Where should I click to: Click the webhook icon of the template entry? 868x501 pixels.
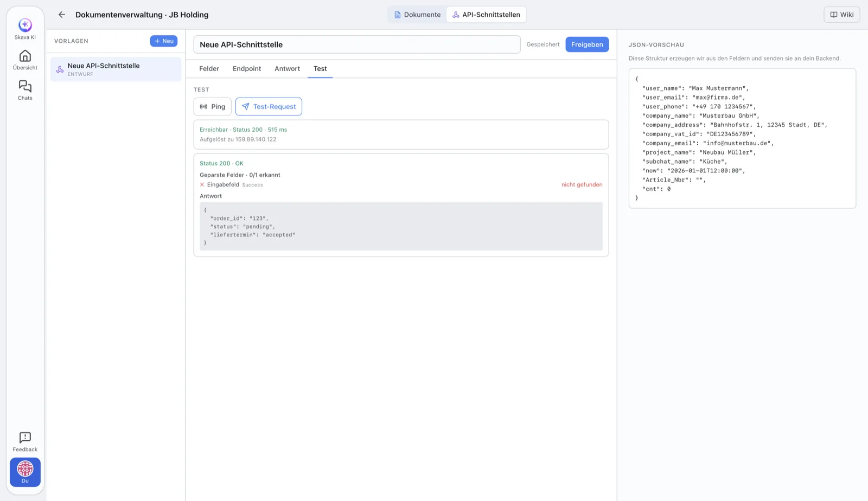pos(60,69)
